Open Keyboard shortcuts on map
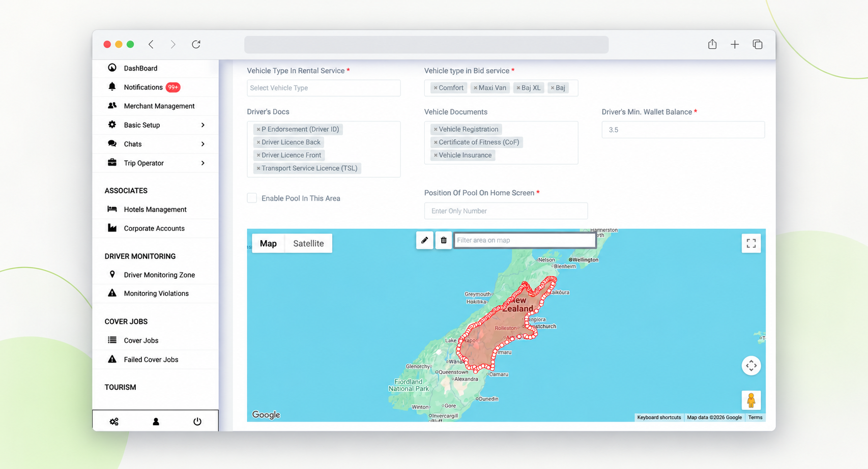Screen dimensions: 868x469 click(659, 418)
